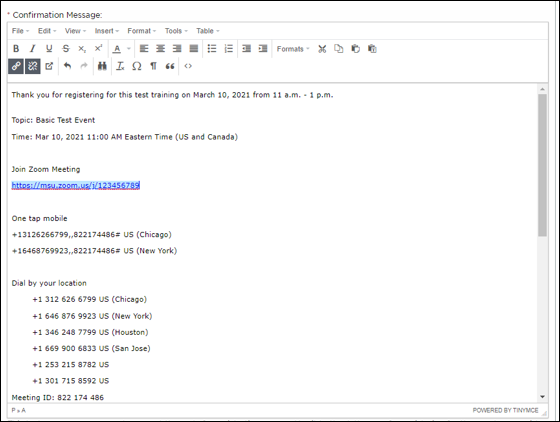Screen dimensions: 560x422
Task: Click the 'Thank you for registering' sentence
Action: click(x=172, y=95)
